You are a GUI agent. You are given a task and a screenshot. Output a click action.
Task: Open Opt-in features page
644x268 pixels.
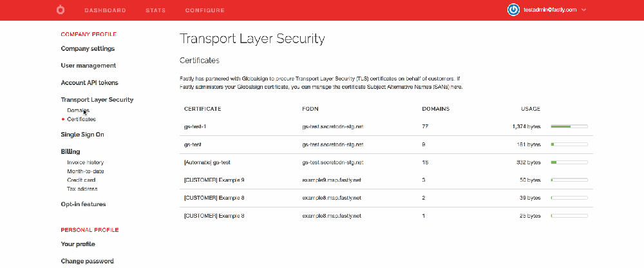pos(83,204)
